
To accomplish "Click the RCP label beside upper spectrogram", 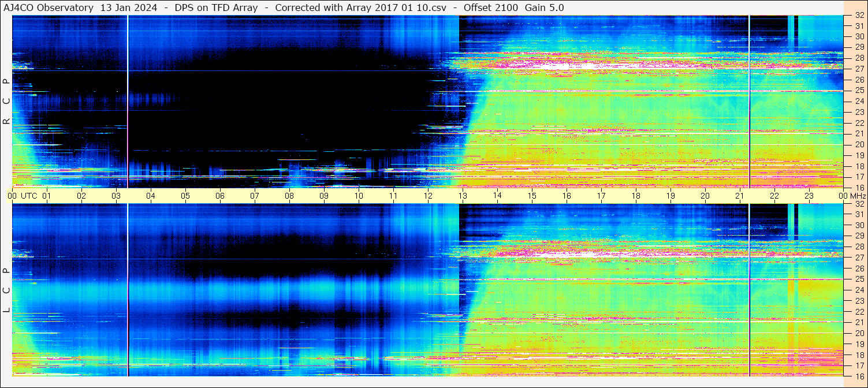I will click(x=6, y=102).
